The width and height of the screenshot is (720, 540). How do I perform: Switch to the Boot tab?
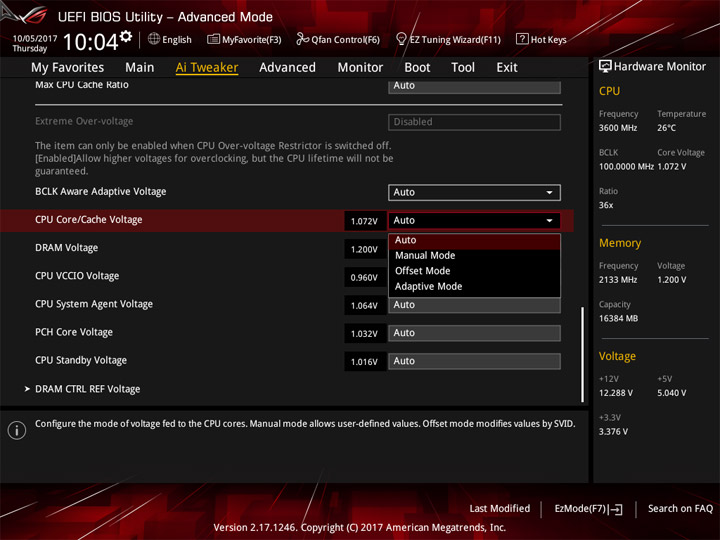[x=417, y=68]
